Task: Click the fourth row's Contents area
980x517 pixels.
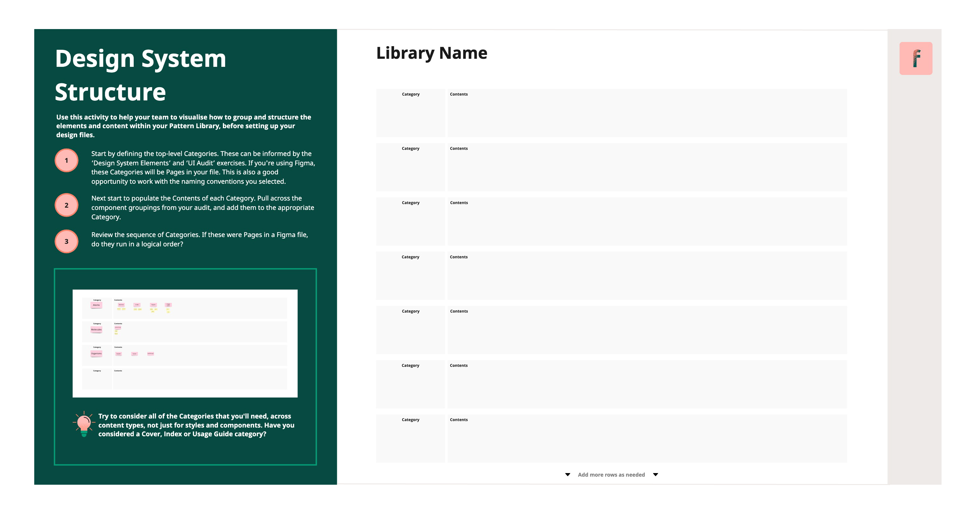Action: (x=647, y=276)
